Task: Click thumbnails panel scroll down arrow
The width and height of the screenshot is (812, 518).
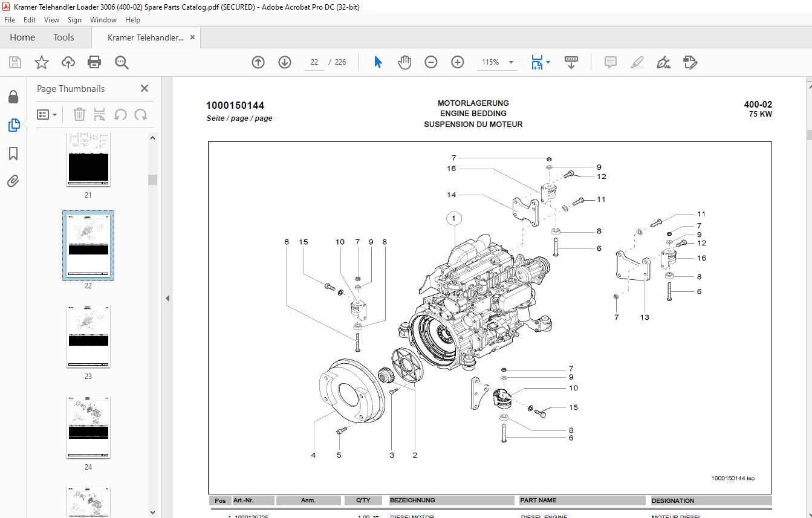Action: click(153, 513)
